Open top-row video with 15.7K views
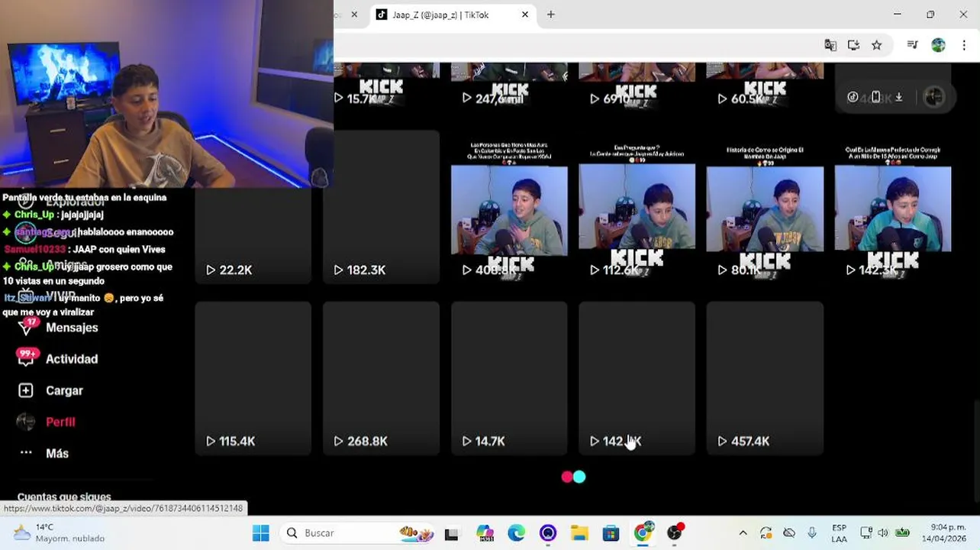The width and height of the screenshot is (980, 550). [x=386, y=88]
